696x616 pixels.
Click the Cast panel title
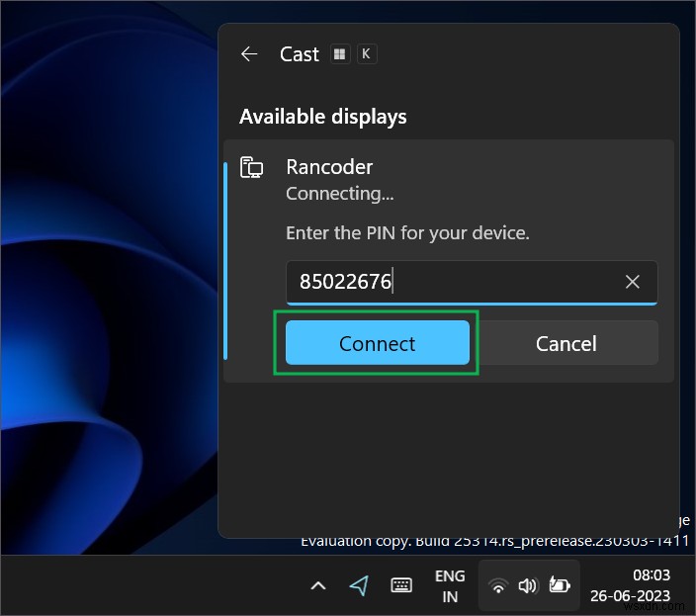coord(300,54)
